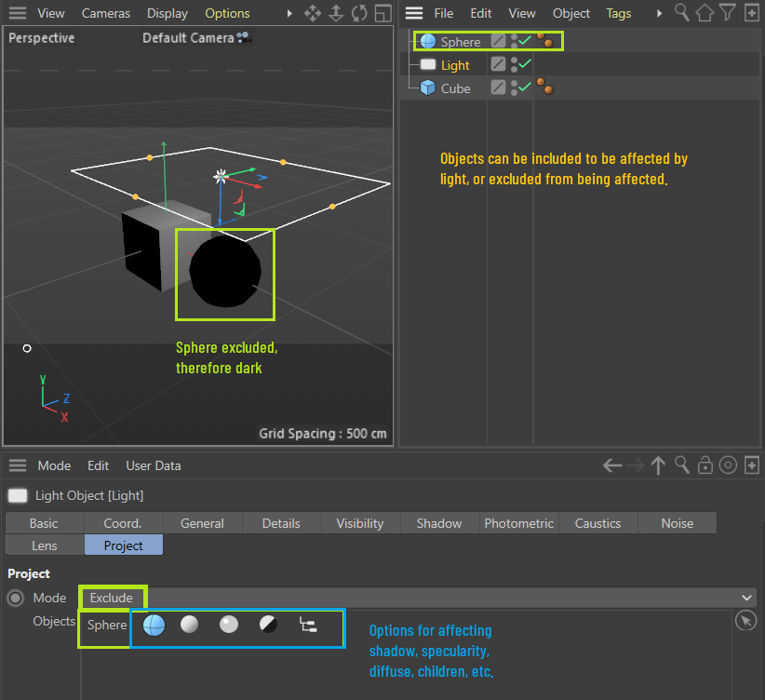Open the Object Manager Edit menu
The image size is (765, 700).
480,13
